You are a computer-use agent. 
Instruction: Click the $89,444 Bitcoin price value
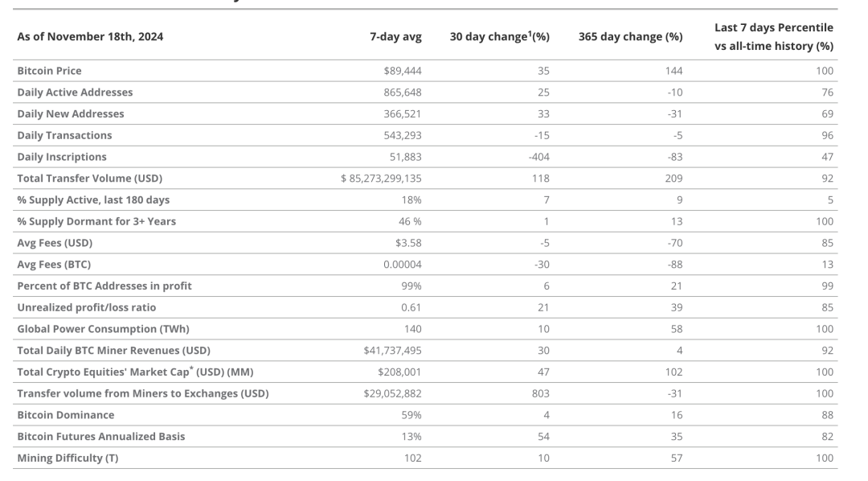pos(403,71)
